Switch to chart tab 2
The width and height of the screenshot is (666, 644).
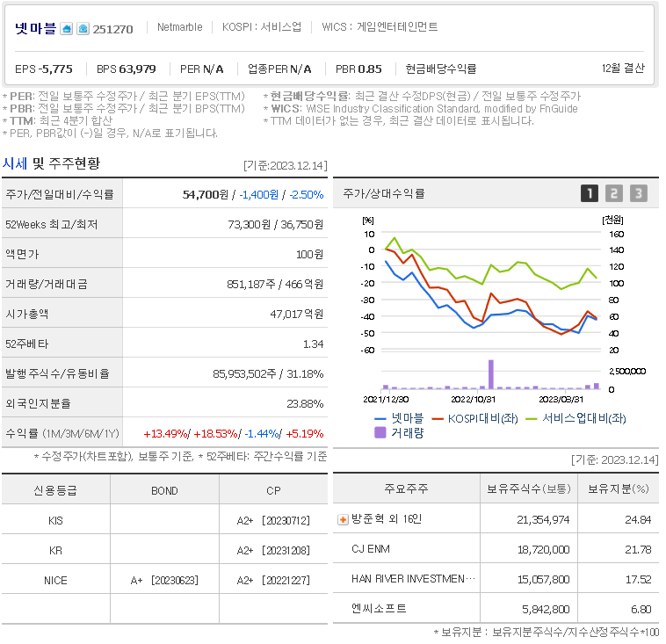[614, 193]
